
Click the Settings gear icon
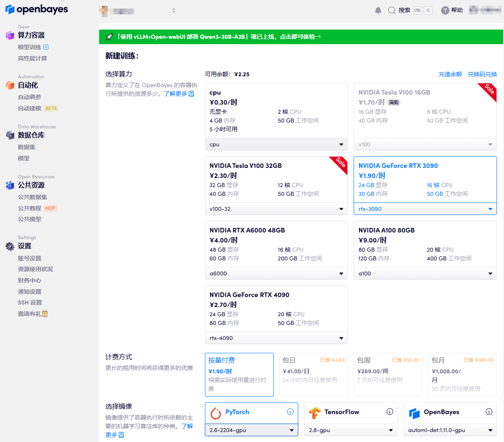coord(10,246)
